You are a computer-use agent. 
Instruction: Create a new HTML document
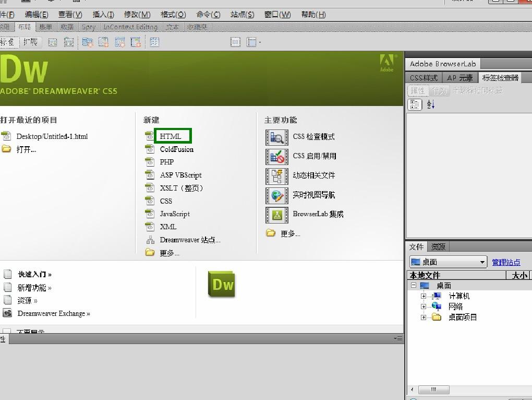click(x=171, y=136)
